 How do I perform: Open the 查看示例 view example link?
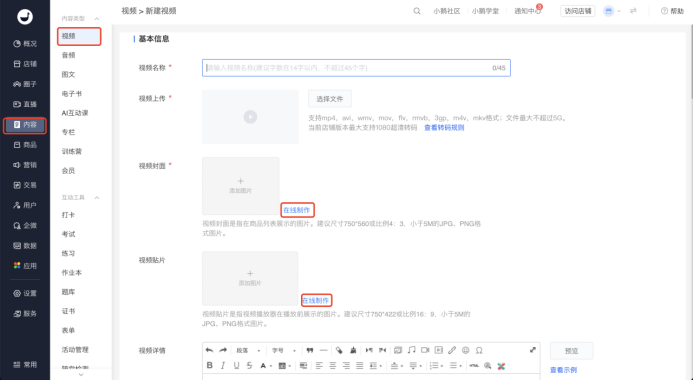tap(563, 370)
